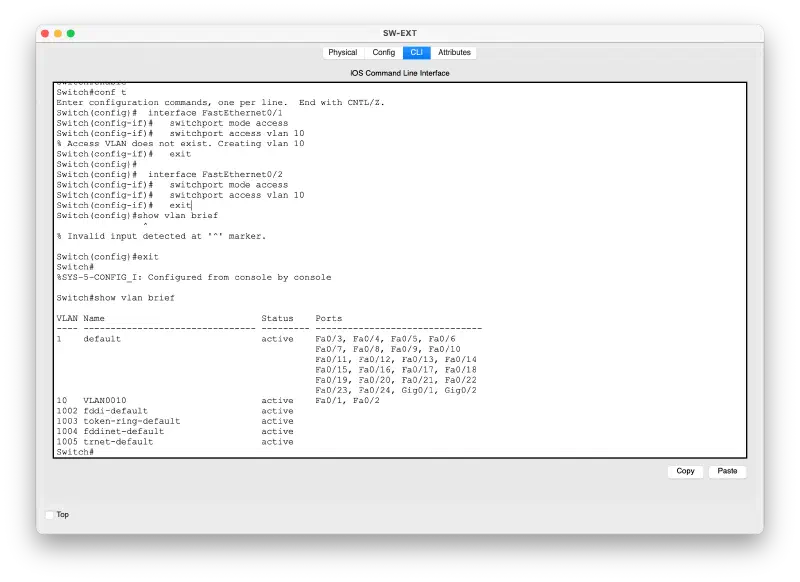Image resolution: width=800 pixels, height=582 pixels.
Task: Click the 'Switch#conf t' line
Action: coord(91,92)
